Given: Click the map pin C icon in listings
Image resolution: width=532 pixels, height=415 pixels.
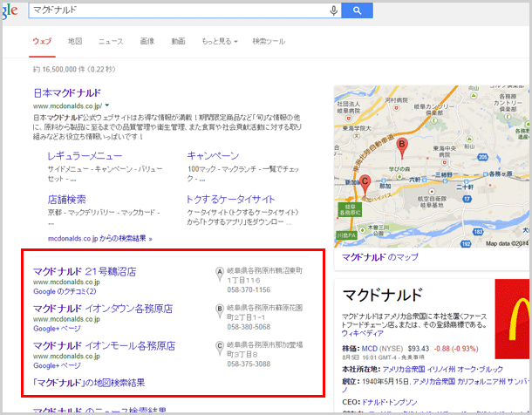Looking at the screenshot, I should click(220, 349).
